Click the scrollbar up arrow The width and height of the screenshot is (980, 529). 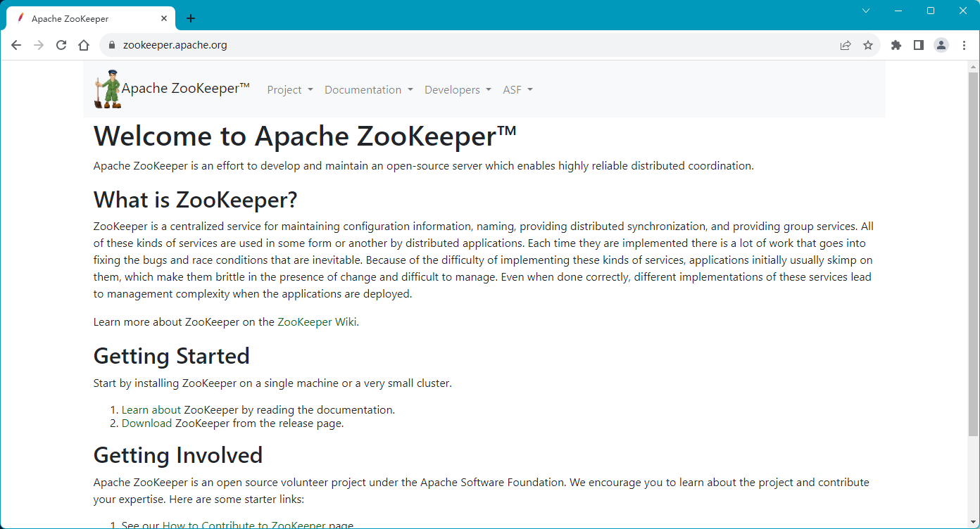click(974, 66)
